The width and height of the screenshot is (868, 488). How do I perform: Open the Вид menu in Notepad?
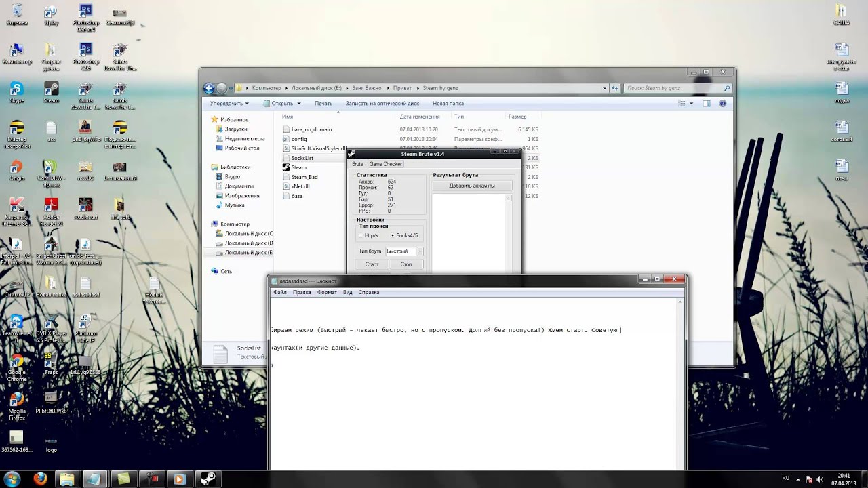347,293
